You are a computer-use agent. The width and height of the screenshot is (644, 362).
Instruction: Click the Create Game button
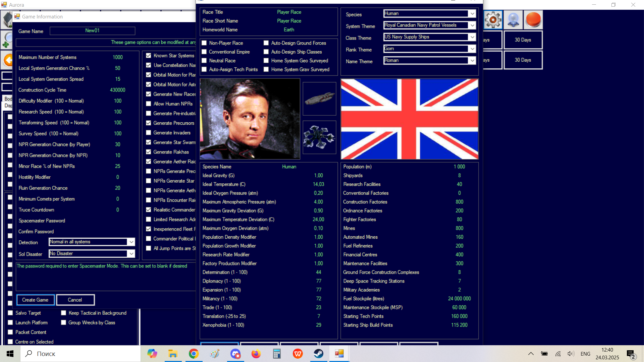[x=35, y=300]
